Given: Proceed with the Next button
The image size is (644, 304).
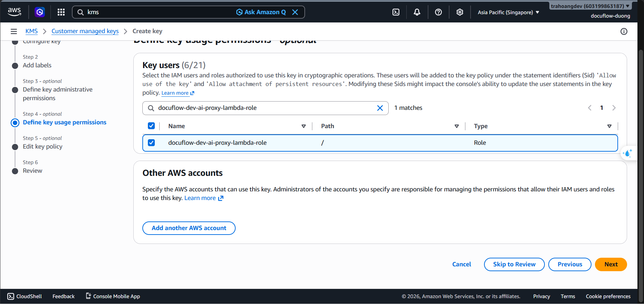Looking at the screenshot, I should (611, 264).
